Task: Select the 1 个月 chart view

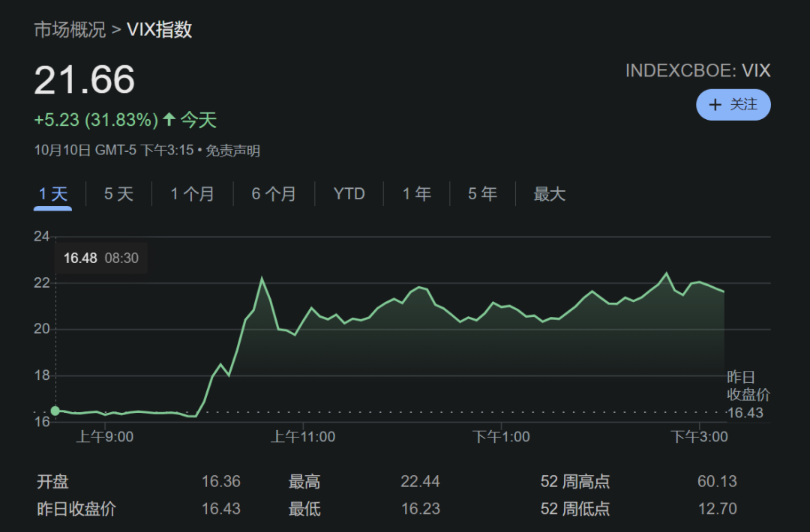Action: click(x=192, y=193)
